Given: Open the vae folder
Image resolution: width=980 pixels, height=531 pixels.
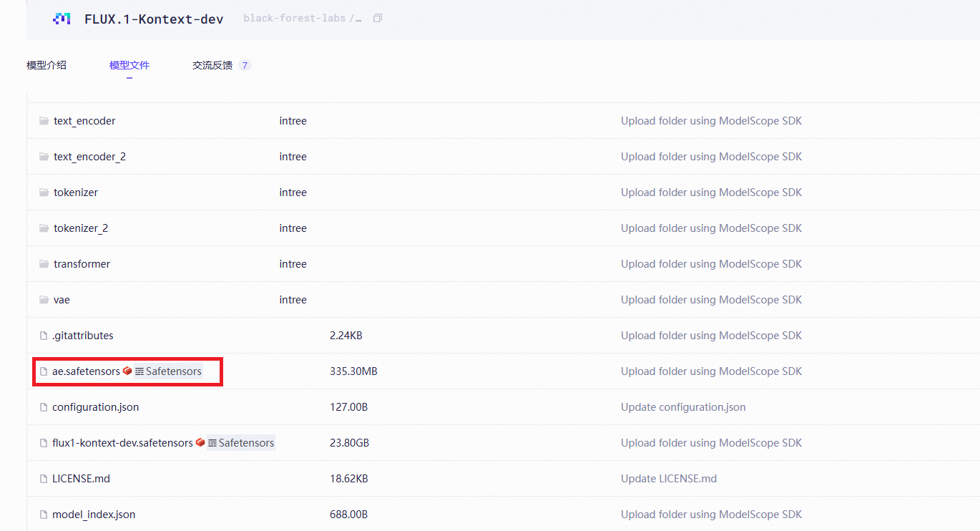Looking at the screenshot, I should [x=62, y=300].
